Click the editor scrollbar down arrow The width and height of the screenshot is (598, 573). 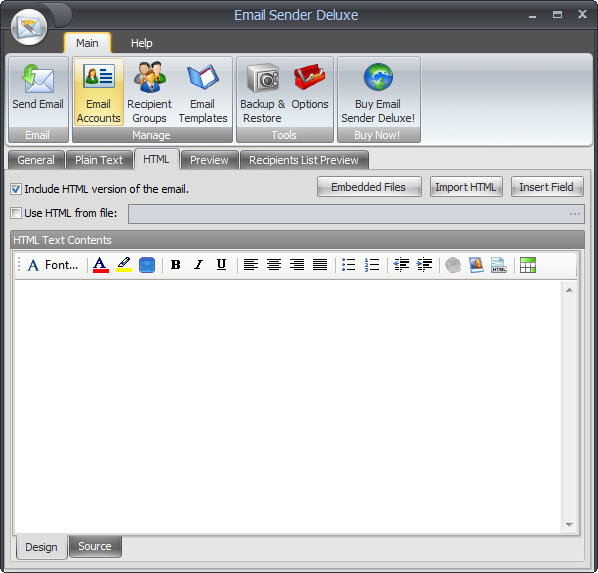pyautogui.click(x=569, y=525)
